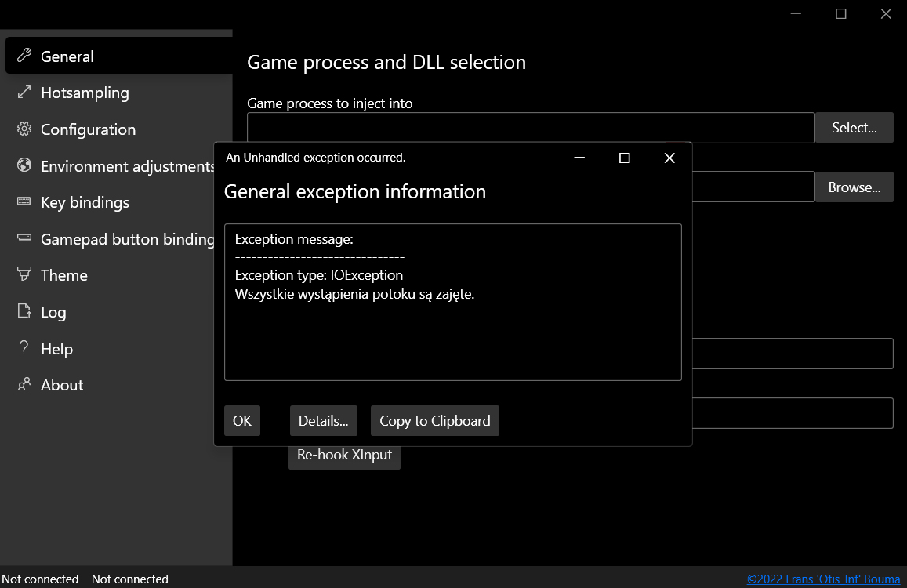Screen dimensions: 907x588
Task: Click the Key bindings keyboard icon
Action: tap(24, 201)
